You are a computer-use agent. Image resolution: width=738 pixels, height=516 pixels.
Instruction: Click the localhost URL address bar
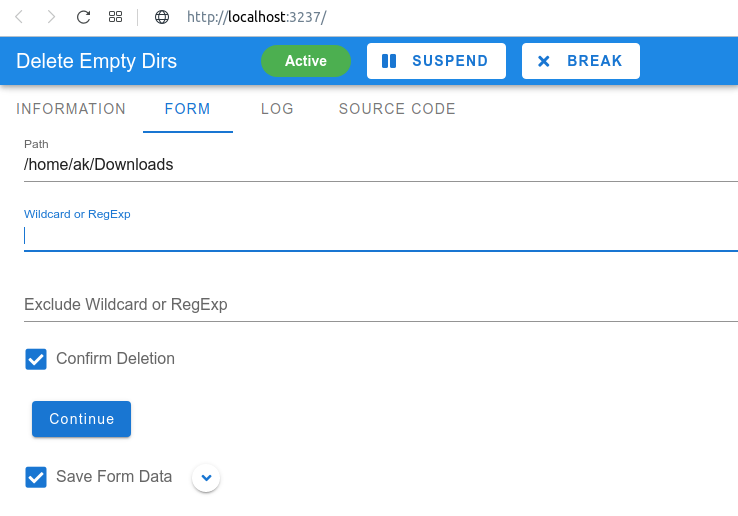(257, 17)
